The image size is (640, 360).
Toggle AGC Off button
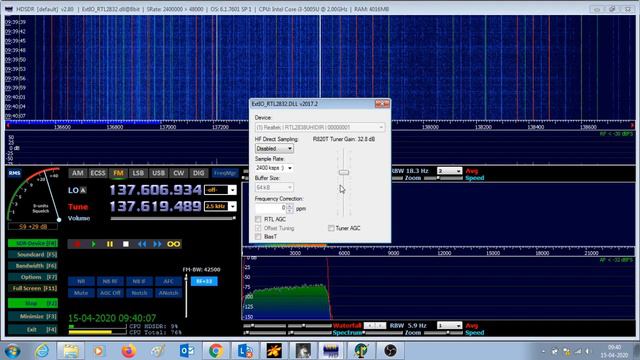[x=110, y=293]
